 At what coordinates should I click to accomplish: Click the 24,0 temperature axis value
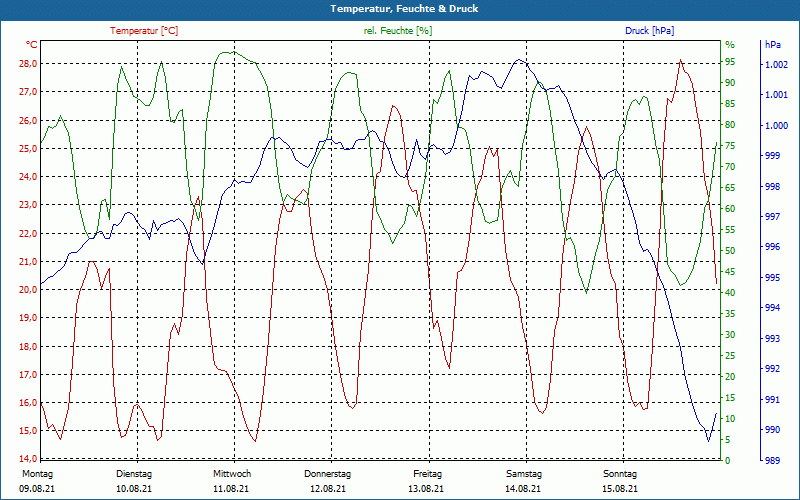(28, 177)
